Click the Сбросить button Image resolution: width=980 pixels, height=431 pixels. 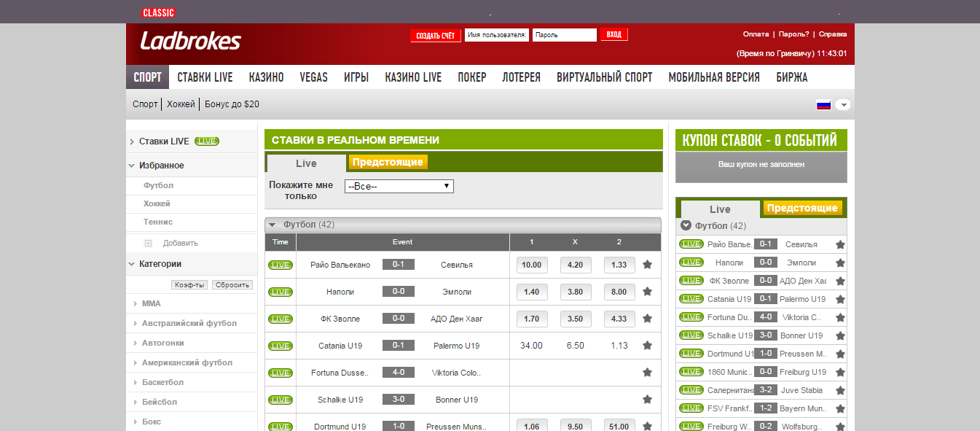tap(232, 285)
